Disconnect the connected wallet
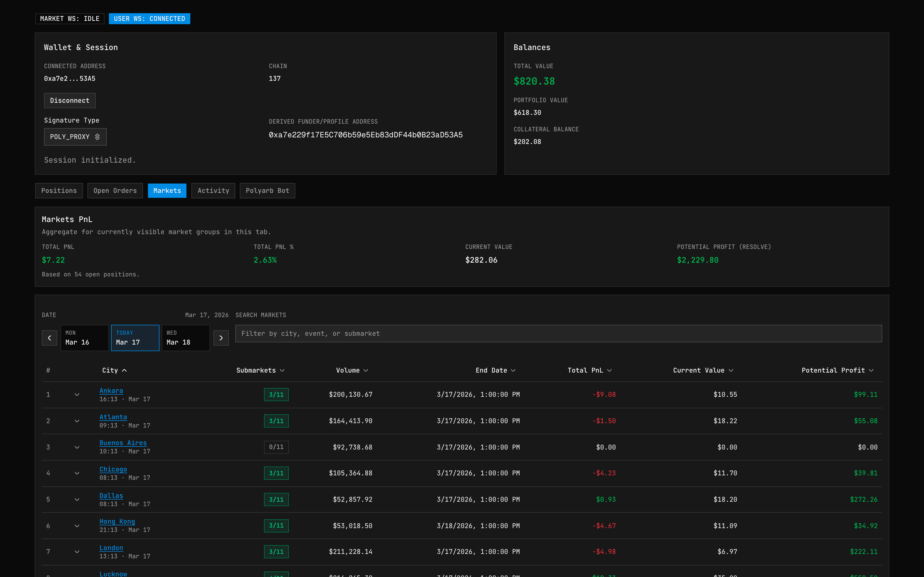The width and height of the screenshot is (924, 577). pyautogui.click(x=70, y=100)
